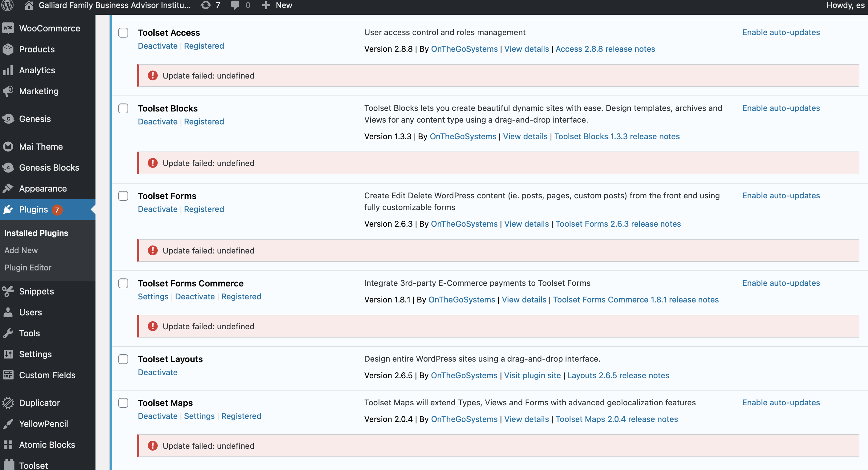This screenshot has width=868, height=470.
Task: Open Toolset Forms Commerce 1.8.1 release notes
Action: coord(635,299)
